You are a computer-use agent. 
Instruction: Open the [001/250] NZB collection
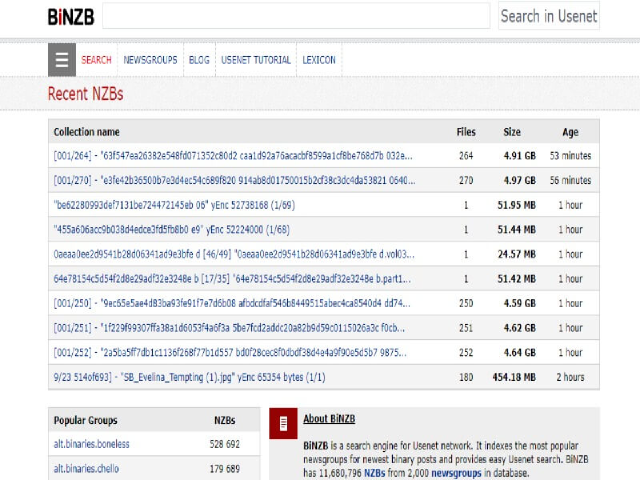coord(232,303)
